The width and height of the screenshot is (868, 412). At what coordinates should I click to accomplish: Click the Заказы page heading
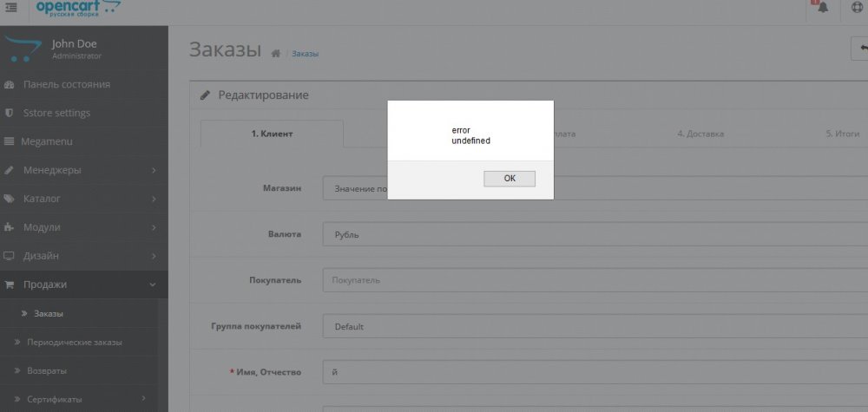point(225,49)
